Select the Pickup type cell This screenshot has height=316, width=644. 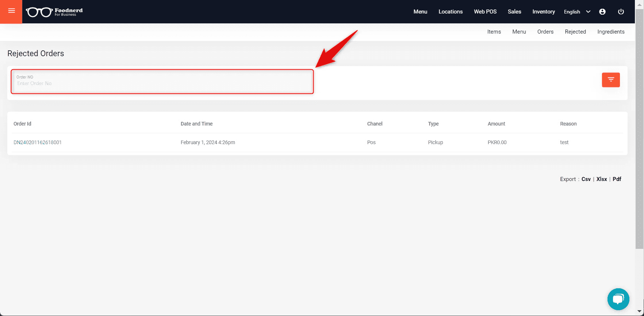(436, 142)
